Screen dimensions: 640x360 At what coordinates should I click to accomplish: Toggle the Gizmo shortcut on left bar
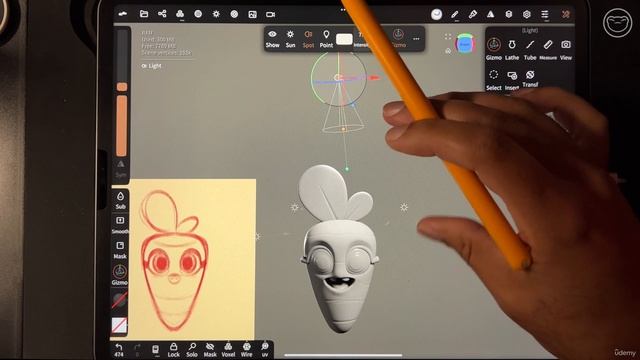(x=120, y=275)
